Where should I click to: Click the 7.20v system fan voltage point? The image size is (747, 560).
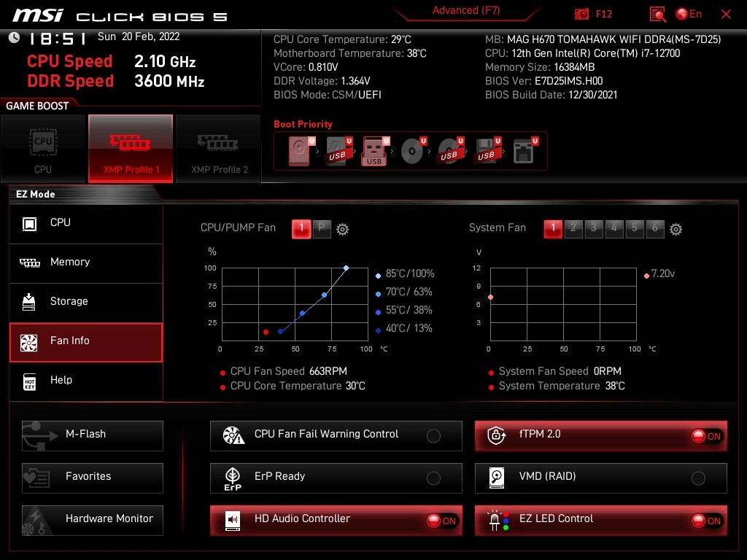491,297
